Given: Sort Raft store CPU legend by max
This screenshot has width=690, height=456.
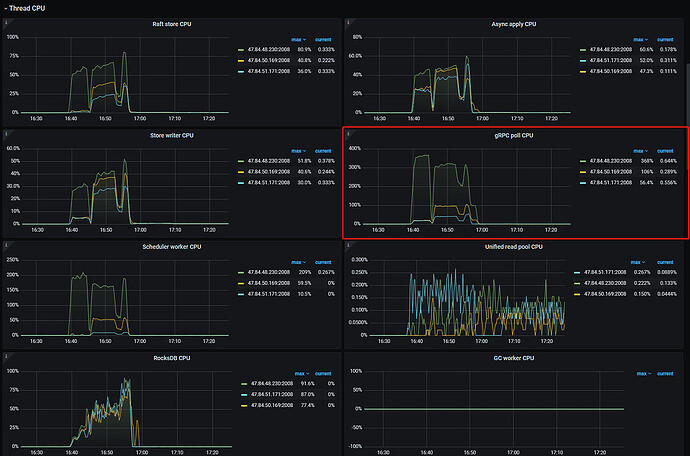Looking at the screenshot, I should pos(298,37).
